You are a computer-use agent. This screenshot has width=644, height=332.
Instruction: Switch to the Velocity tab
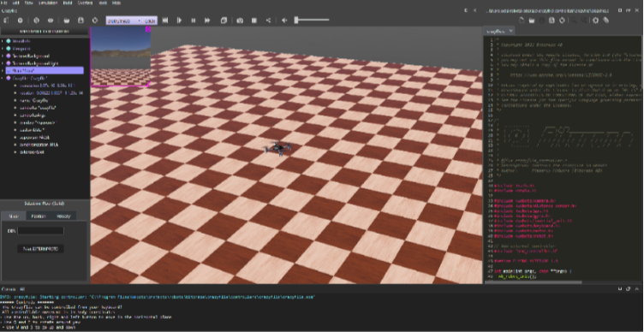(63, 216)
